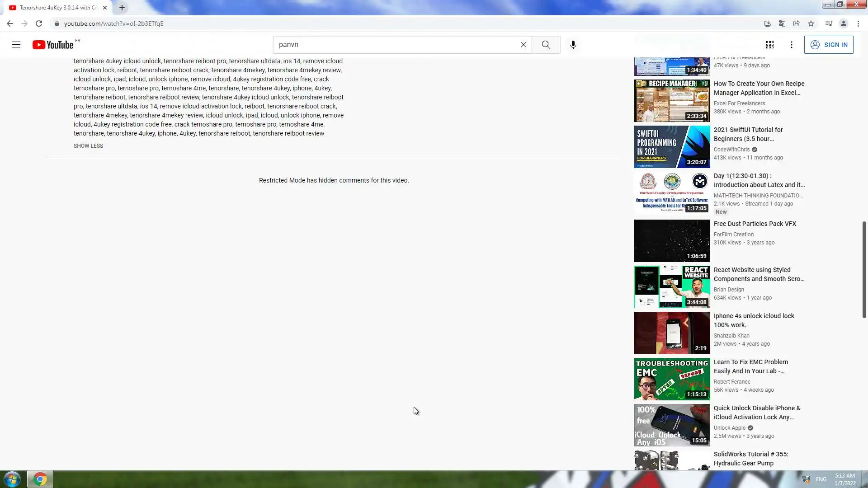Open Chrome profile avatar icon
This screenshot has height=488, width=868.
pos(843,23)
